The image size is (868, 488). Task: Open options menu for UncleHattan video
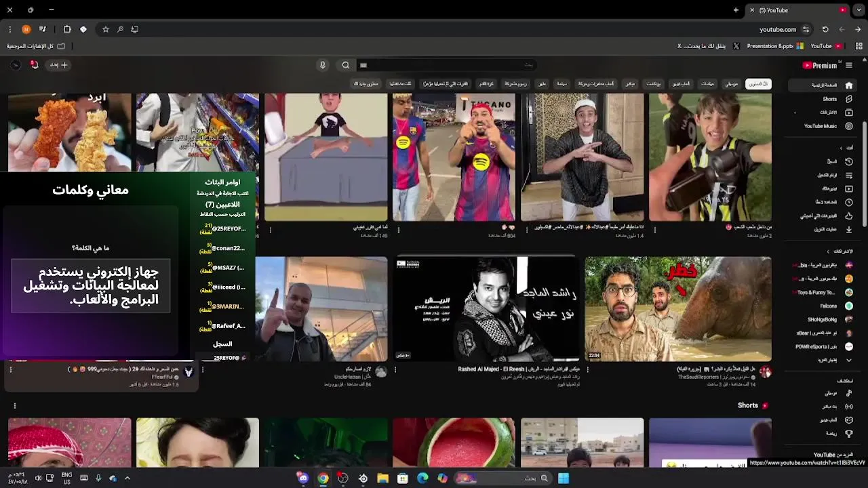[x=203, y=370]
